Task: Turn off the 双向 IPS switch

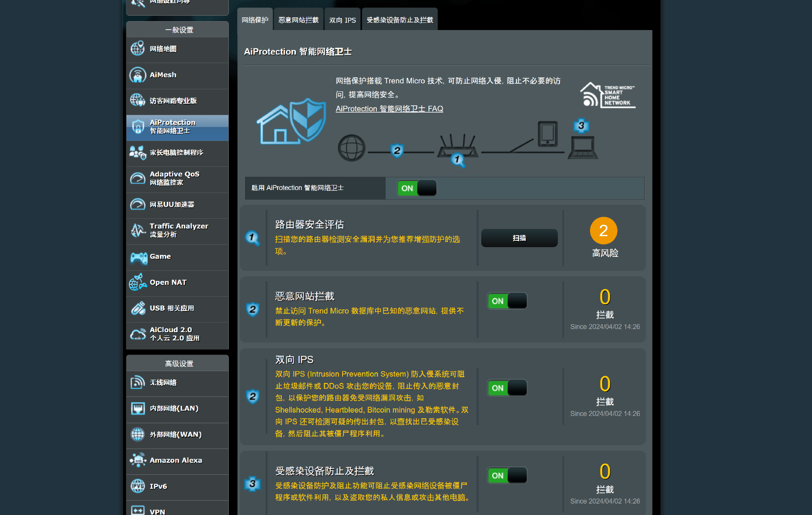Action: point(507,388)
